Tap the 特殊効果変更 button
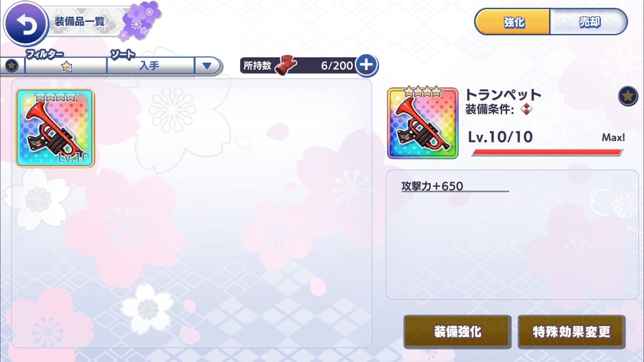644x362 pixels. coord(572,331)
